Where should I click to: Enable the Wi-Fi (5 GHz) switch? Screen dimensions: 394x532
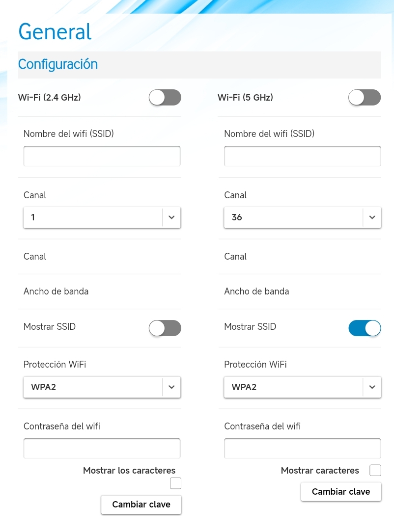[365, 98]
